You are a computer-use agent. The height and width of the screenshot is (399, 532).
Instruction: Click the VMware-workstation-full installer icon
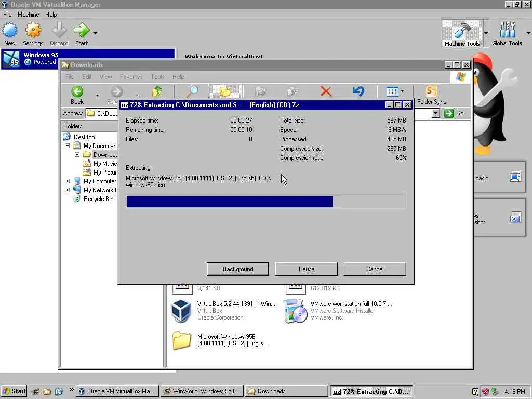295,311
